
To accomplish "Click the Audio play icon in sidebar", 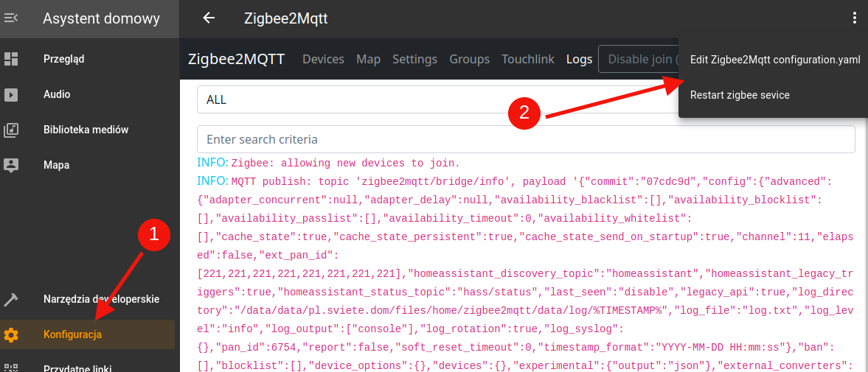I will 11,94.
